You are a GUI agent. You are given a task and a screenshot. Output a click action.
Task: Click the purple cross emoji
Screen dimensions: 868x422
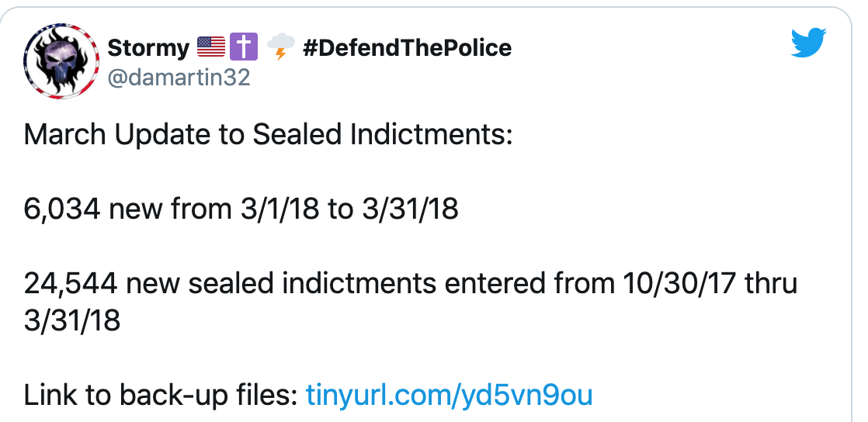(244, 48)
